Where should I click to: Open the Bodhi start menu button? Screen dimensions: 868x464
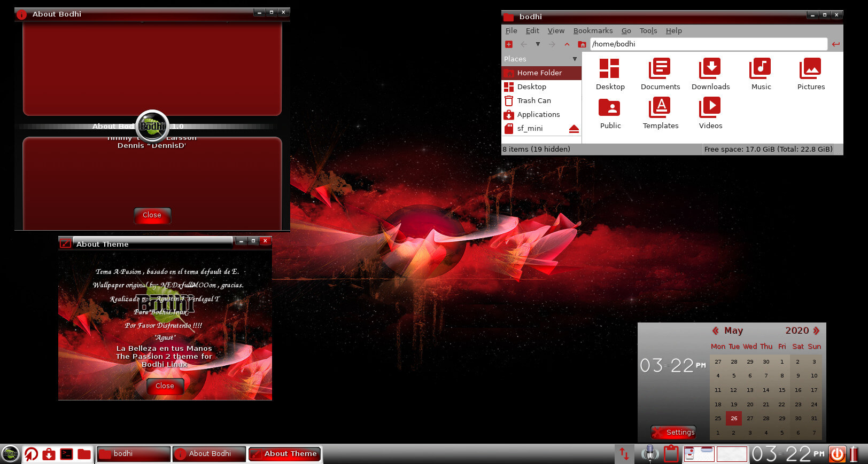(10, 454)
